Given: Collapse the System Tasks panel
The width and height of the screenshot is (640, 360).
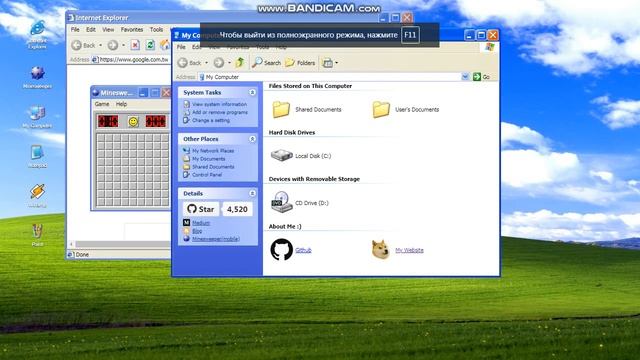Looking at the screenshot, I should 252,93.
